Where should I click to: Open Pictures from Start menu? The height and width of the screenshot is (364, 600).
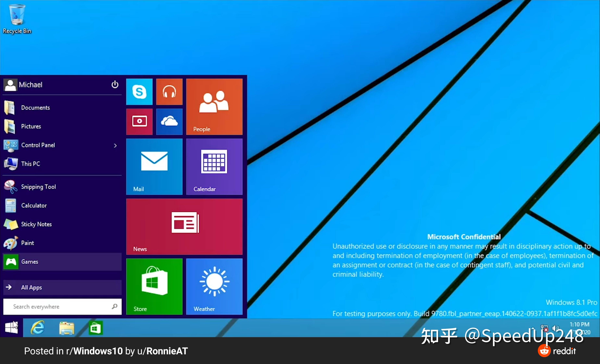pyautogui.click(x=62, y=126)
